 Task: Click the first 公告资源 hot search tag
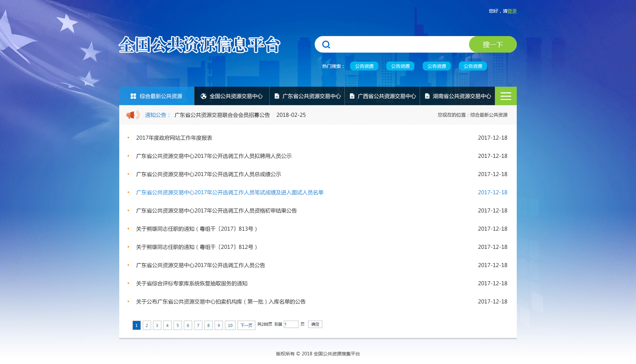tap(364, 66)
